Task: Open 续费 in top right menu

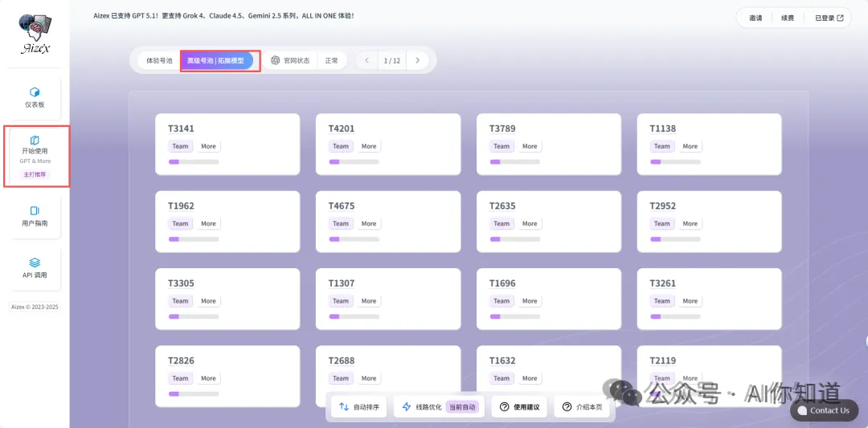Action: click(788, 18)
